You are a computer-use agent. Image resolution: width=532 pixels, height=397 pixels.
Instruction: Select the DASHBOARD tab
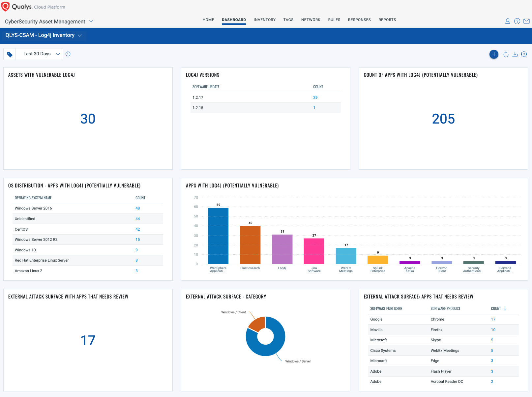click(234, 20)
